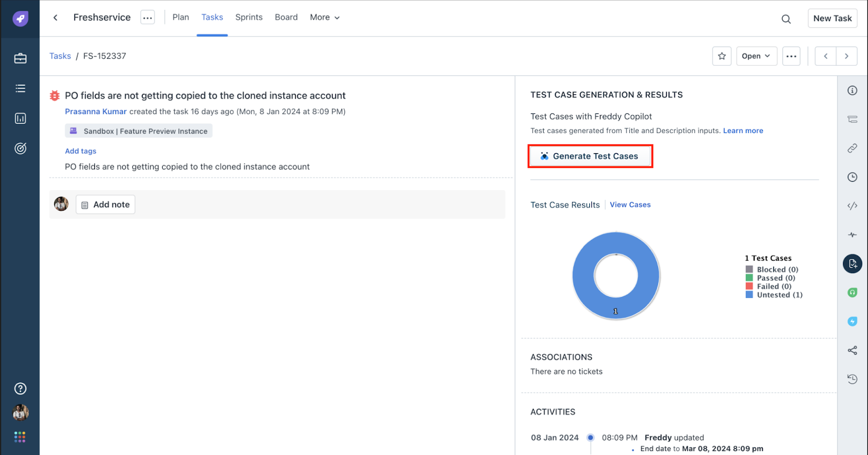This screenshot has width=868, height=455.
Task: Expand the More menu dropdown
Action: point(325,17)
